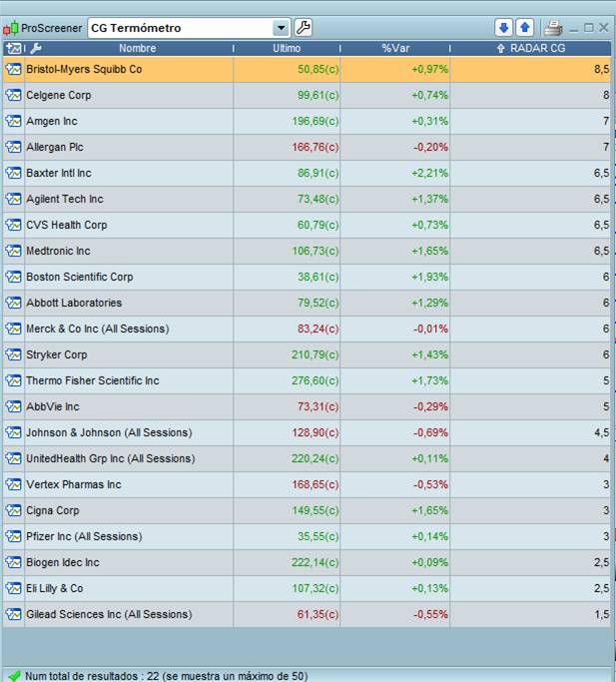
Task: Click the ProScreener candlestick icon
Action: tap(11, 28)
